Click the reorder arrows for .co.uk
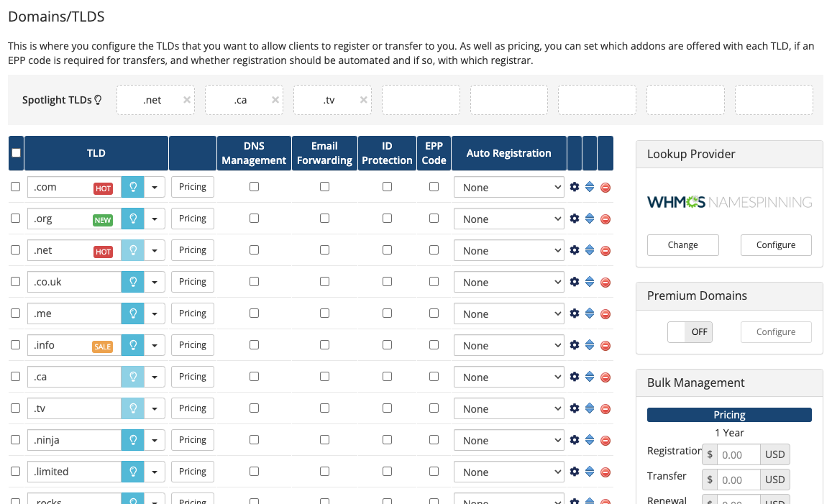This screenshot has width=832, height=504. pos(590,282)
